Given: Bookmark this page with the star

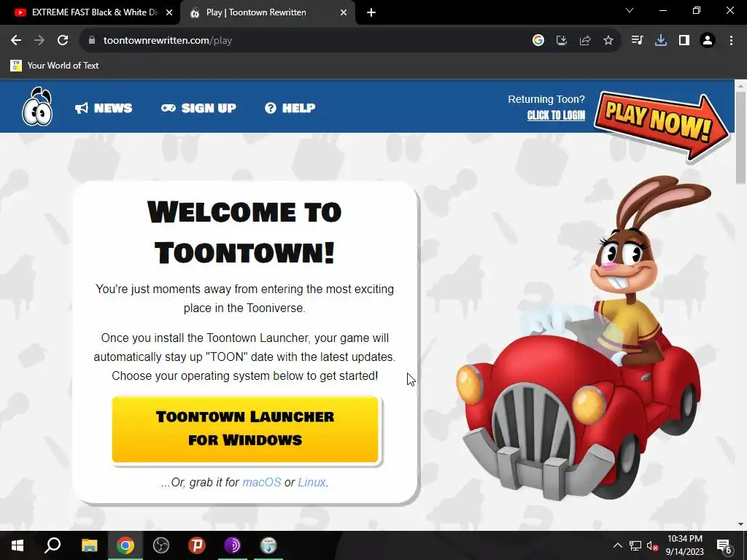Looking at the screenshot, I should [608, 41].
